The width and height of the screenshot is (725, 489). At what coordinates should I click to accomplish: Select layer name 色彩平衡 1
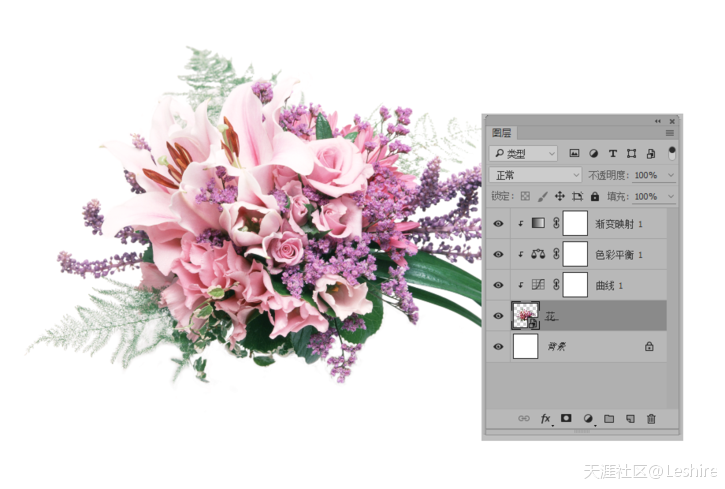(618, 255)
